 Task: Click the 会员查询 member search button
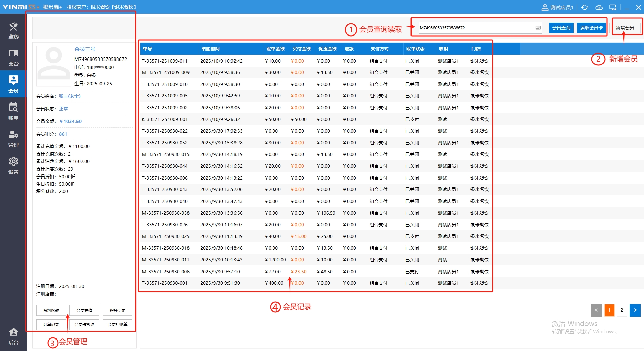[561, 28]
